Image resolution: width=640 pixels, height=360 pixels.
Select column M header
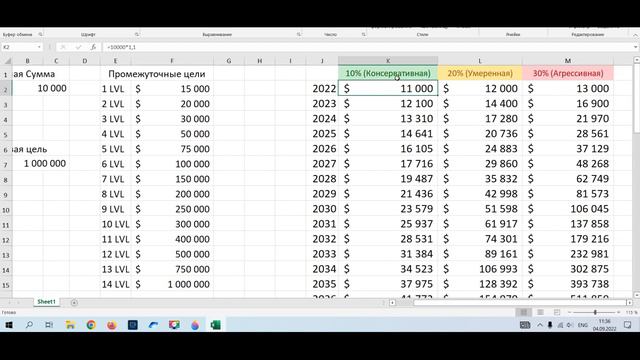click(568, 61)
